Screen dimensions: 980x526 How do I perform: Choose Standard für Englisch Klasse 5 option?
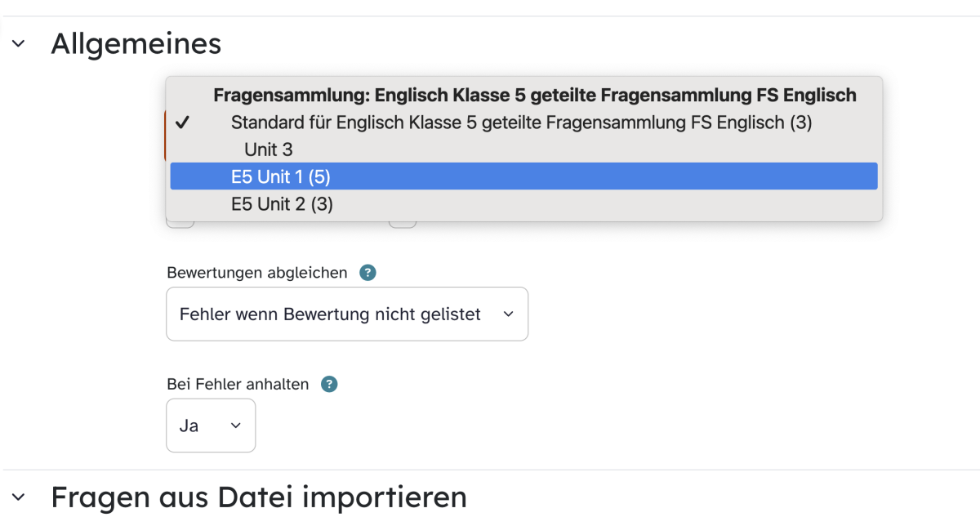[x=521, y=123]
